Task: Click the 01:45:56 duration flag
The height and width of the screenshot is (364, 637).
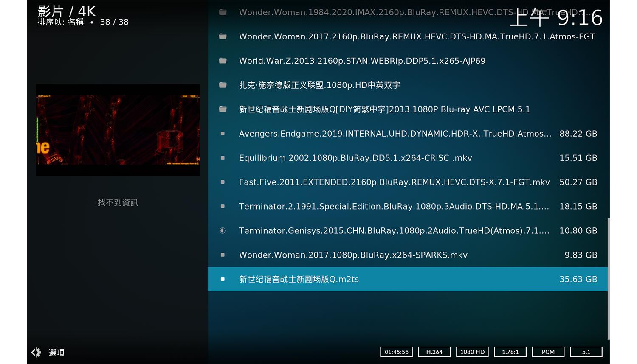Action: coord(396,352)
